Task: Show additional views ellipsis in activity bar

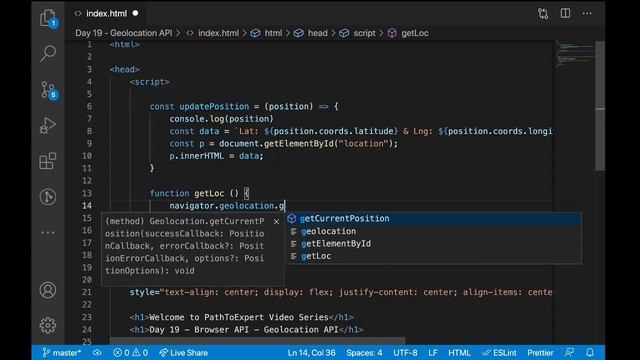Action: click(48, 233)
